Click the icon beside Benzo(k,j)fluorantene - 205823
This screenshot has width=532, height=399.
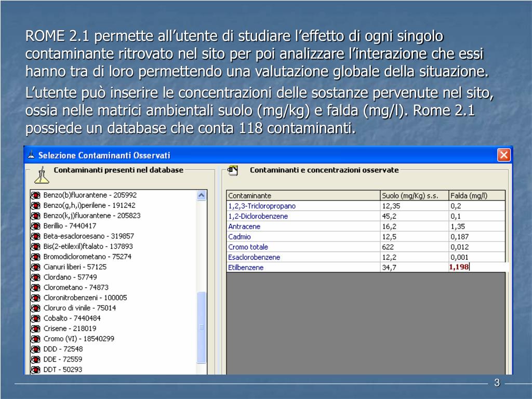click(x=36, y=216)
